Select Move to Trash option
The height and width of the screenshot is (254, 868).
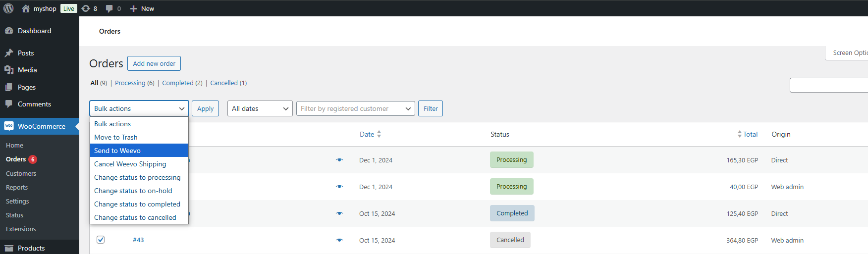139,137
